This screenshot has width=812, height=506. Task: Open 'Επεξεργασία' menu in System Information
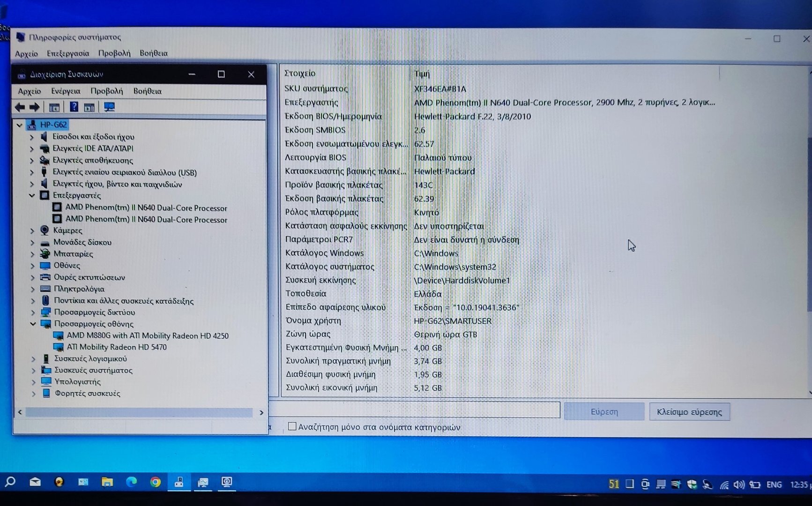coord(68,53)
